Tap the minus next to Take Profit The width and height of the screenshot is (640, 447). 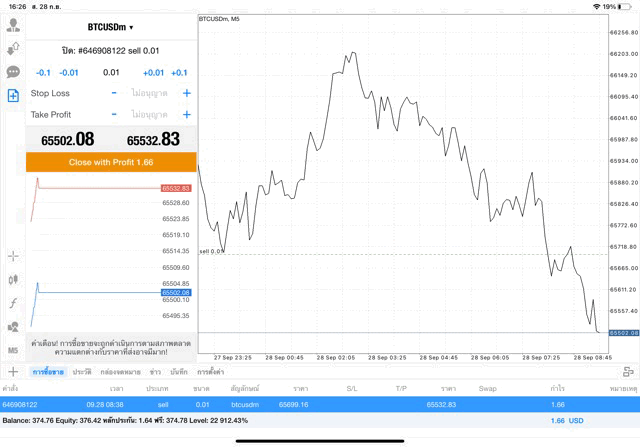coord(114,114)
